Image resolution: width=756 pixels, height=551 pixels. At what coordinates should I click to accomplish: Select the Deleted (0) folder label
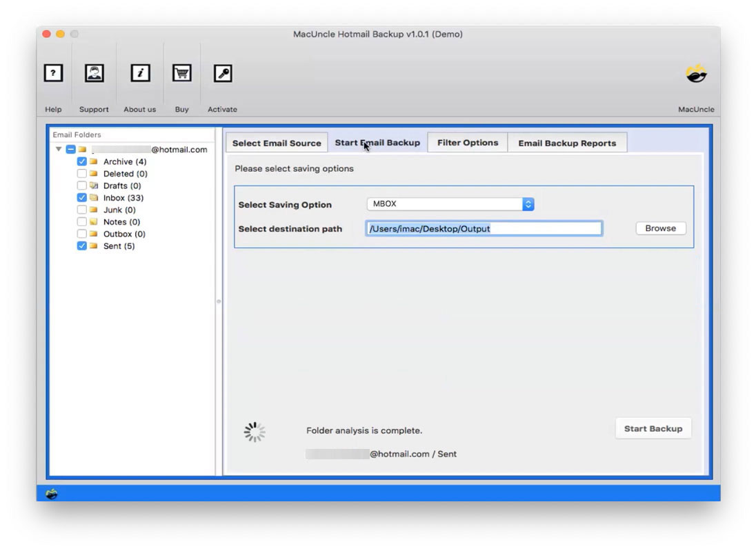point(126,174)
